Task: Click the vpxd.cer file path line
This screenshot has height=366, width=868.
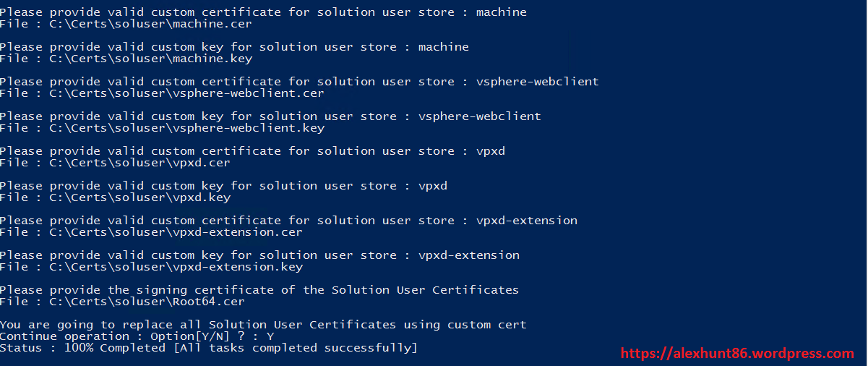Action: [x=114, y=163]
